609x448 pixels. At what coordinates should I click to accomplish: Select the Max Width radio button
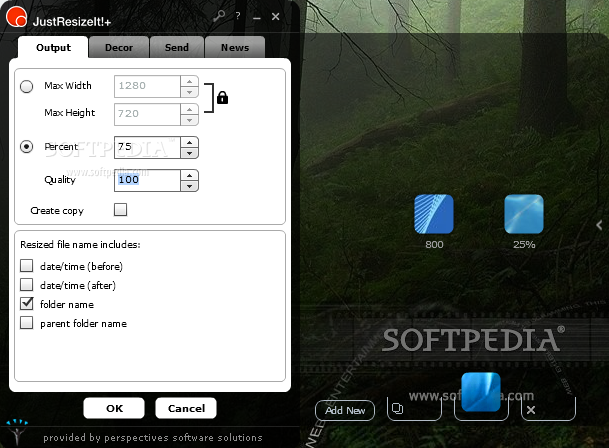(x=26, y=86)
